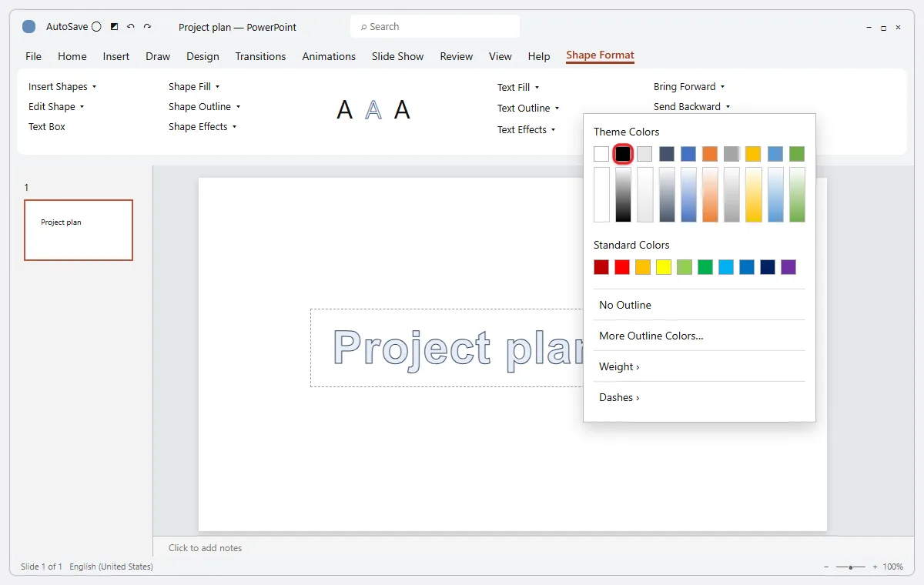Pick the white theme color swatch
Image resolution: width=924 pixels, height=585 pixels.
click(601, 154)
